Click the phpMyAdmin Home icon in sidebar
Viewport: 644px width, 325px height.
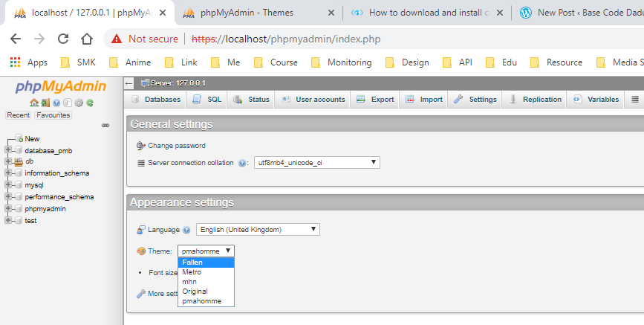tap(34, 103)
